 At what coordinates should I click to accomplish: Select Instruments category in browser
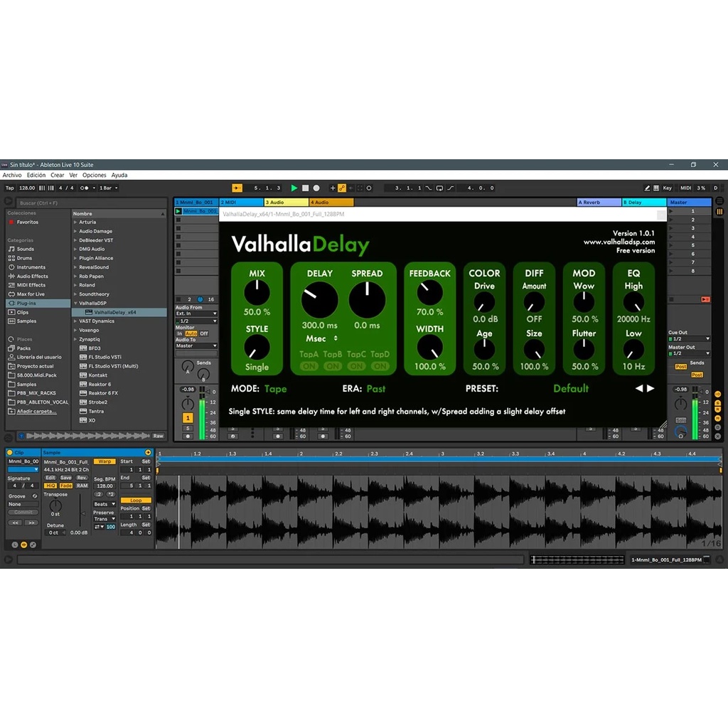(31, 267)
